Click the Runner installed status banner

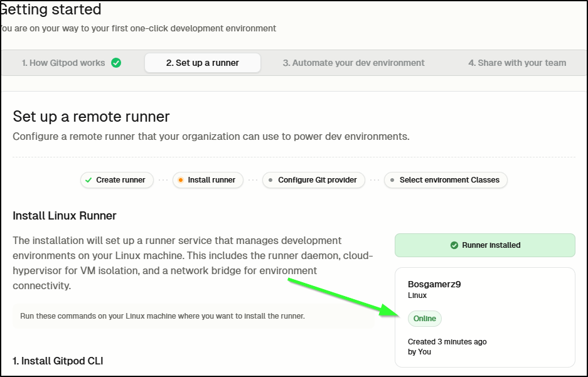pos(485,245)
